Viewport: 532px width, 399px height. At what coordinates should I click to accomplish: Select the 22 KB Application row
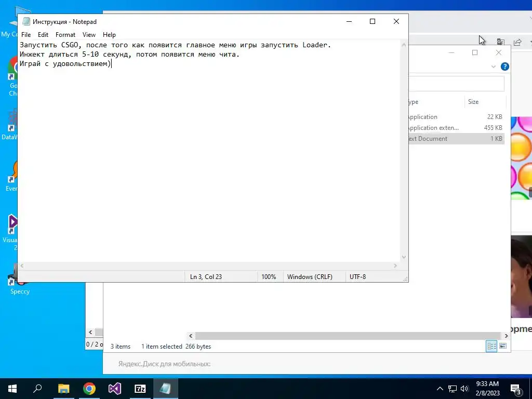tap(456, 117)
